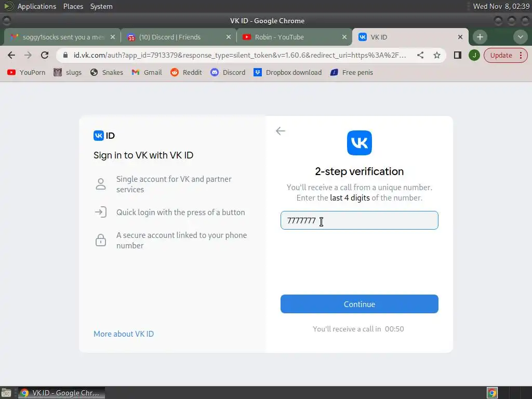Open the slugs bookmark
Image resolution: width=532 pixels, height=399 pixels.
pos(68,72)
